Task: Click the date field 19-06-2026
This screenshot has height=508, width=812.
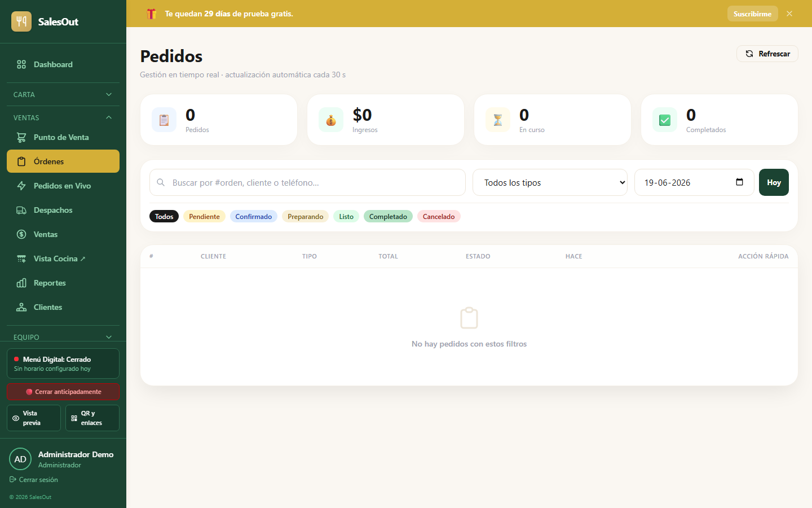Action: [x=694, y=182]
